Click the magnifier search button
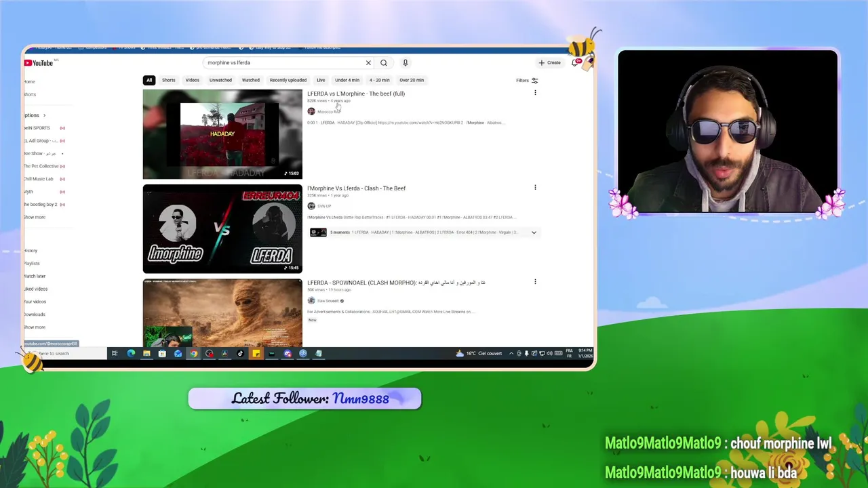The height and width of the screenshot is (488, 868). 384,63
